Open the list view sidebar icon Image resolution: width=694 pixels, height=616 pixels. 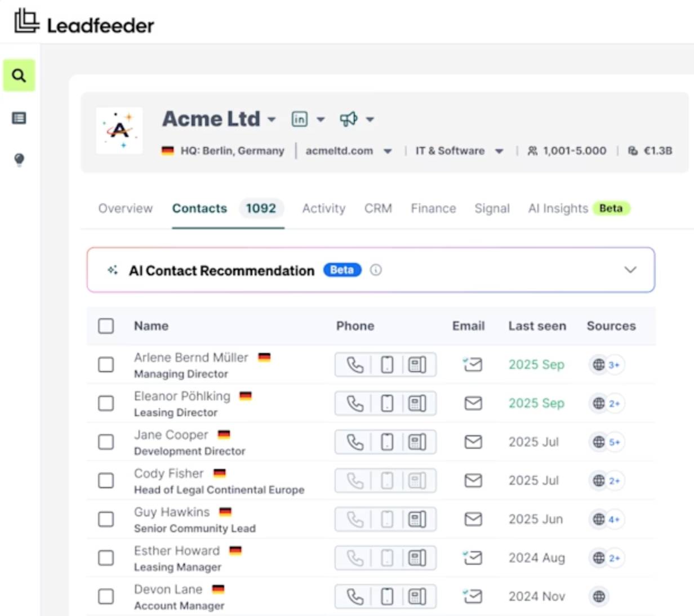[19, 118]
